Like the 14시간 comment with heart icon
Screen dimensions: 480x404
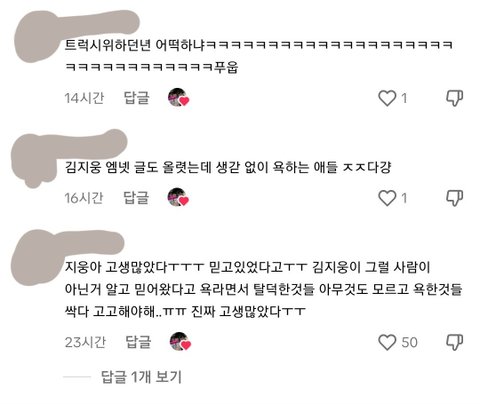(x=387, y=98)
